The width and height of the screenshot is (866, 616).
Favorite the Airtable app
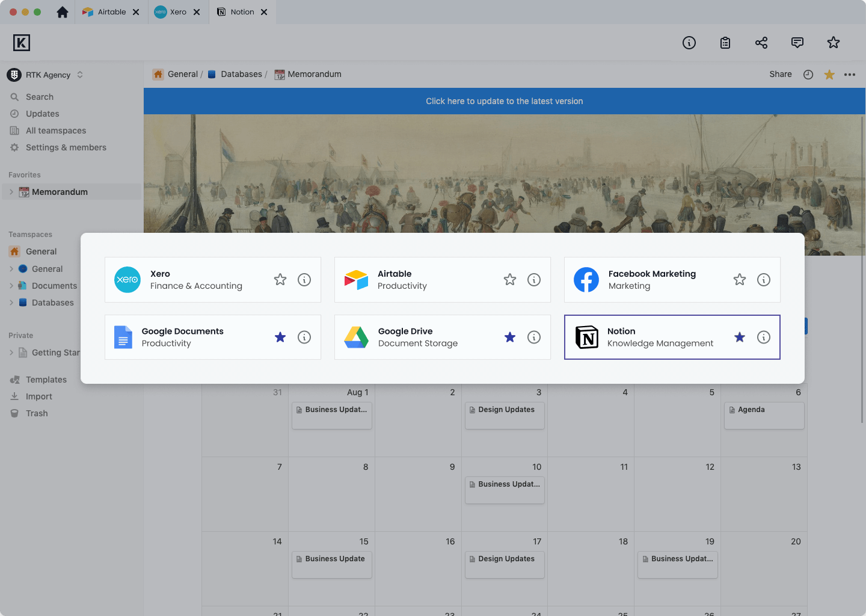(510, 280)
